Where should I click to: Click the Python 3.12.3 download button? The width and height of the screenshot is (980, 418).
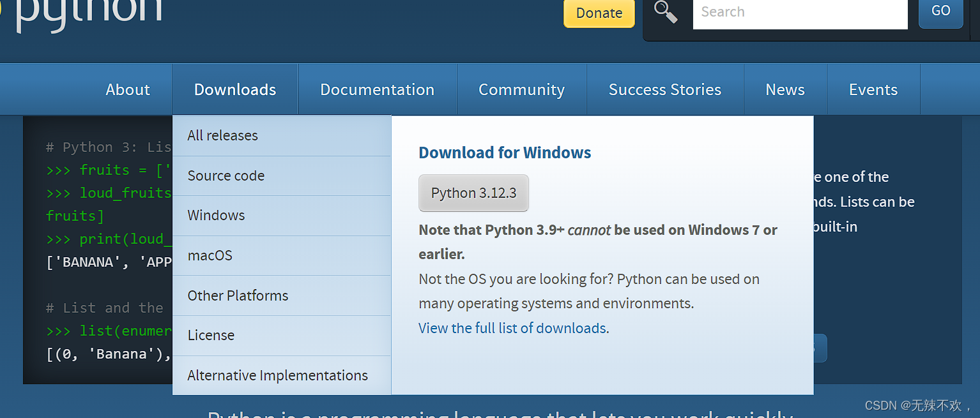(x=473, y=193)
